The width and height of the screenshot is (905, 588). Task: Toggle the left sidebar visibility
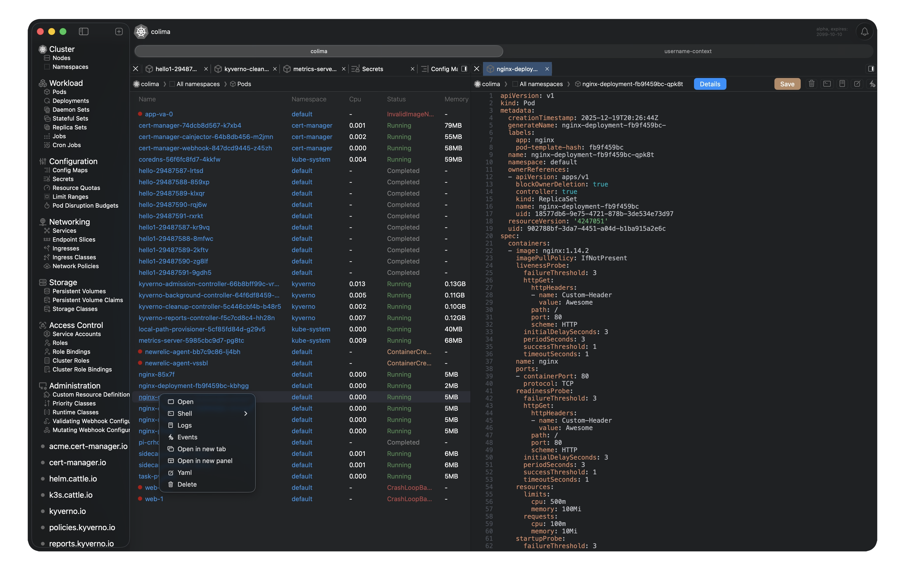coord(83,31)
